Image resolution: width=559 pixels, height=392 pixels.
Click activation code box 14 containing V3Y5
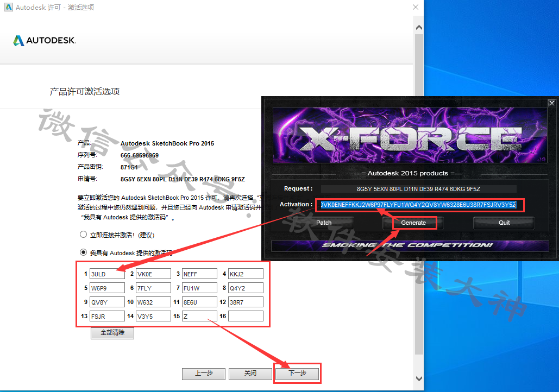(153, 316)
